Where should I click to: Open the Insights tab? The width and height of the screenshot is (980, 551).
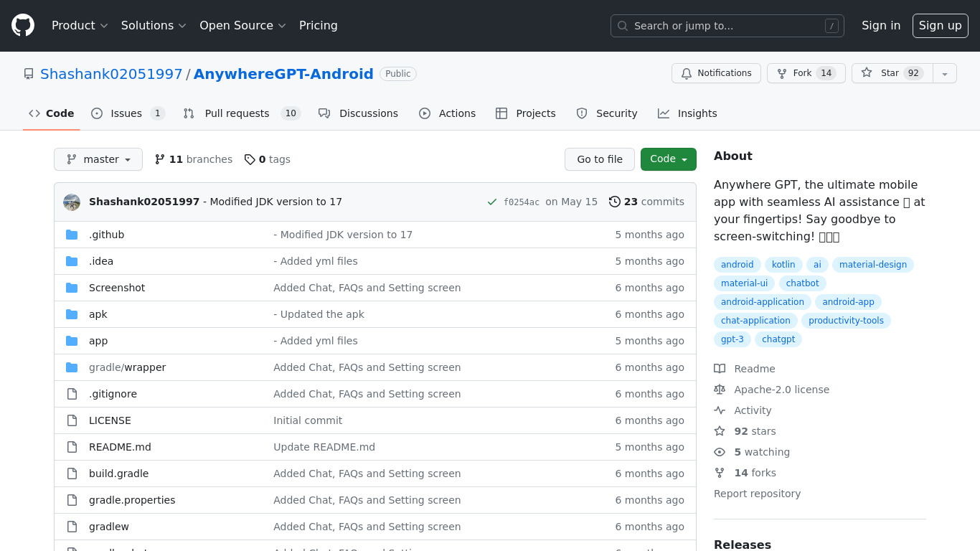click(687, 113)
